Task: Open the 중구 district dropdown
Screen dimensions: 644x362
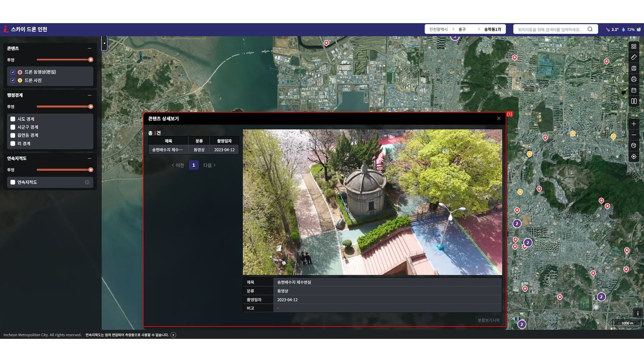Action: (x=462, y=30)
